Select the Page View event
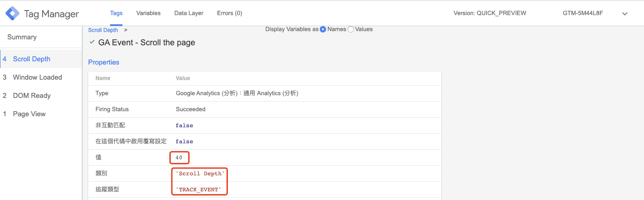Image resolution: width=644 pixels, height=200 pixels. (x=29, y=114)
